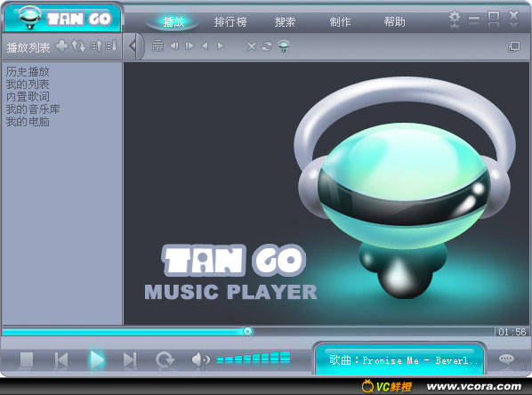Click the swap-arrows icon in the playlist header
This screenshot has height=395, width=532.
coord(78,46)
